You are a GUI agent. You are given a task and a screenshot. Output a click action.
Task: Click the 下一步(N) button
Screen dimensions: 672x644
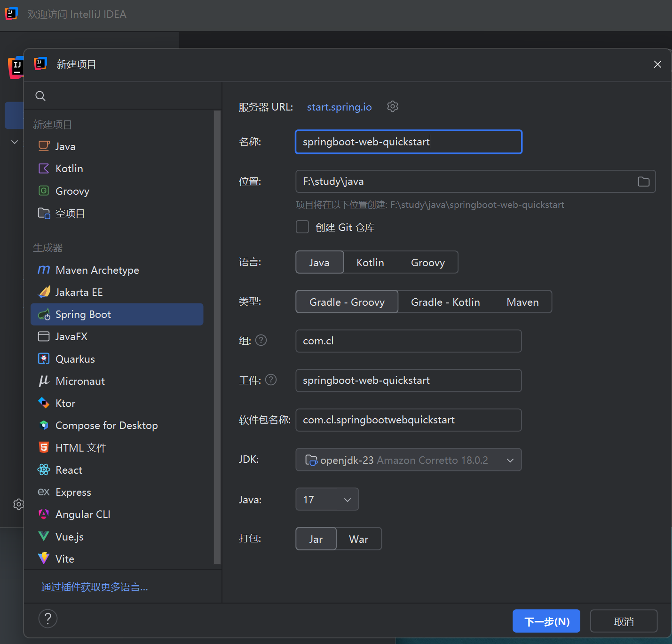[546, 621]
